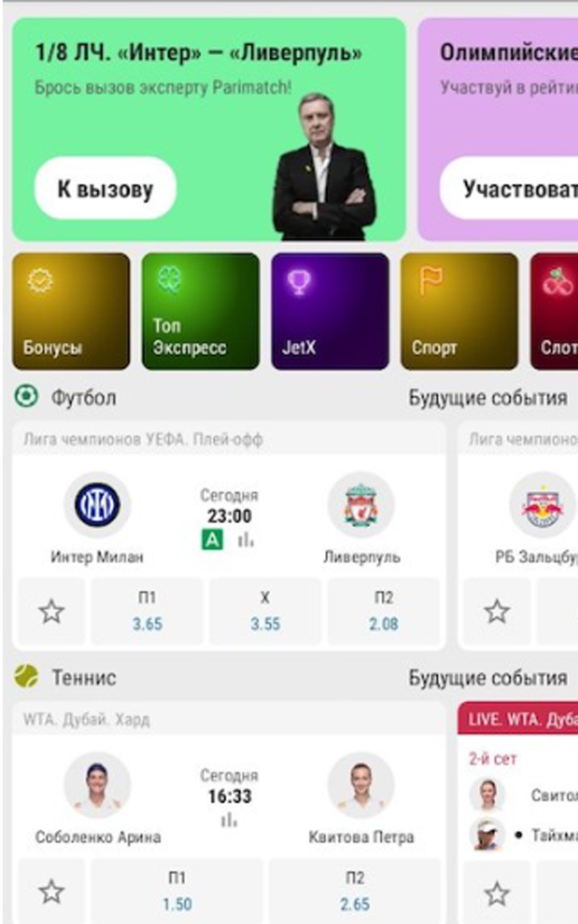Favorite the Соболенко – Квитова match
This screenshot has height=924, width=578.
click(51, 891)
